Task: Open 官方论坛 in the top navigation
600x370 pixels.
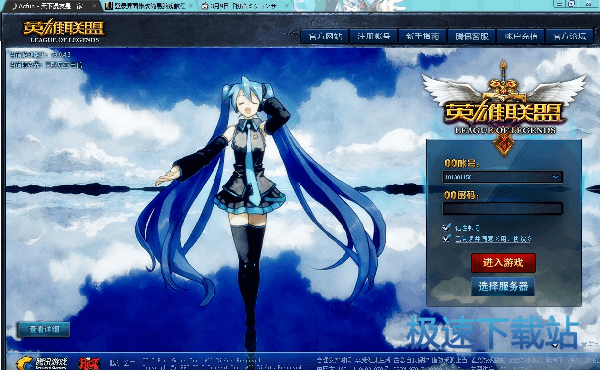Action: click(570, 36)
